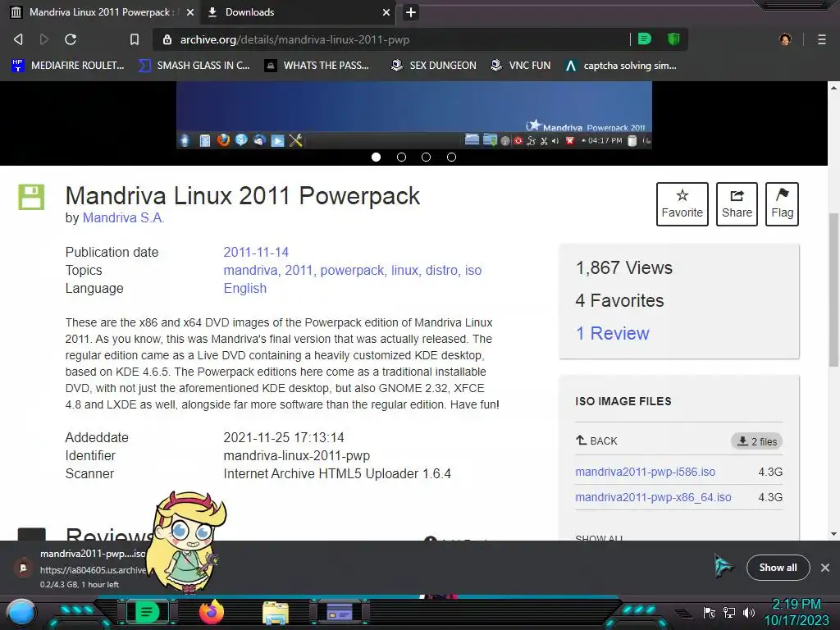Open the purple window app on the taskbar
The image size is (840, 630).
[339, 612]
